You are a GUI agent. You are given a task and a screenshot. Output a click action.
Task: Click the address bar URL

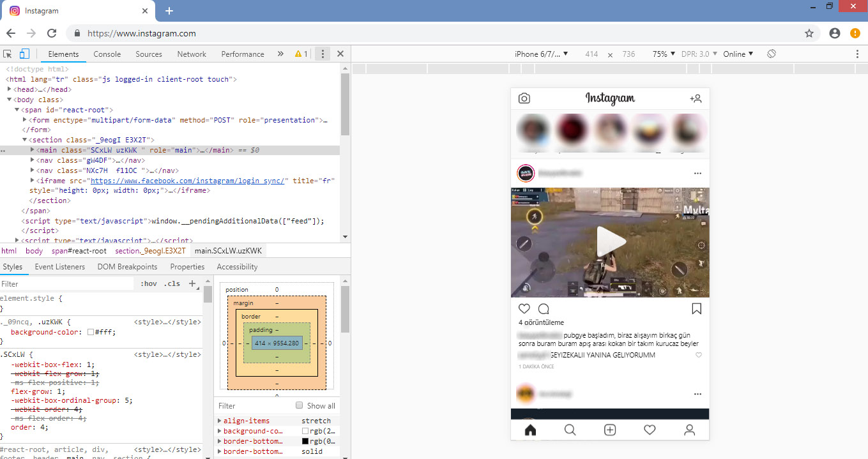141,33
